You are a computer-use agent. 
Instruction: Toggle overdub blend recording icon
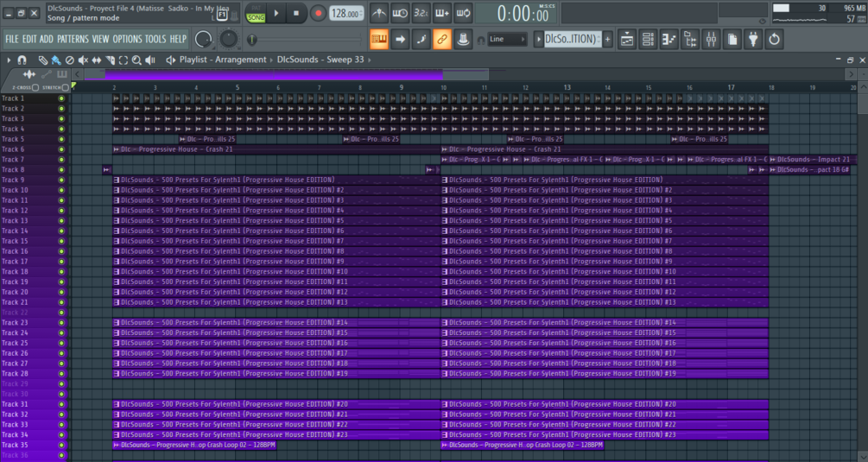tap(442, 13)
